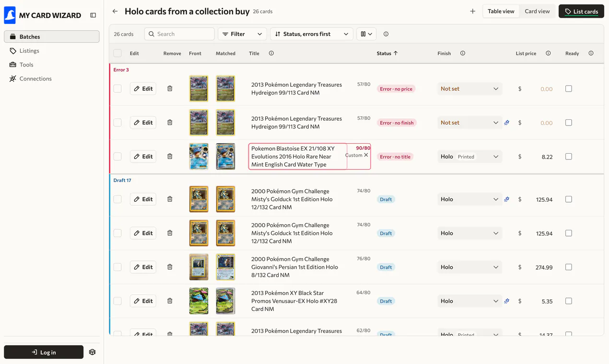Screen dimensions: 609x364
Task: Click pin icon on the no-finish Hydreigon row
Action: pyautogui.click(x=507, y=123)
